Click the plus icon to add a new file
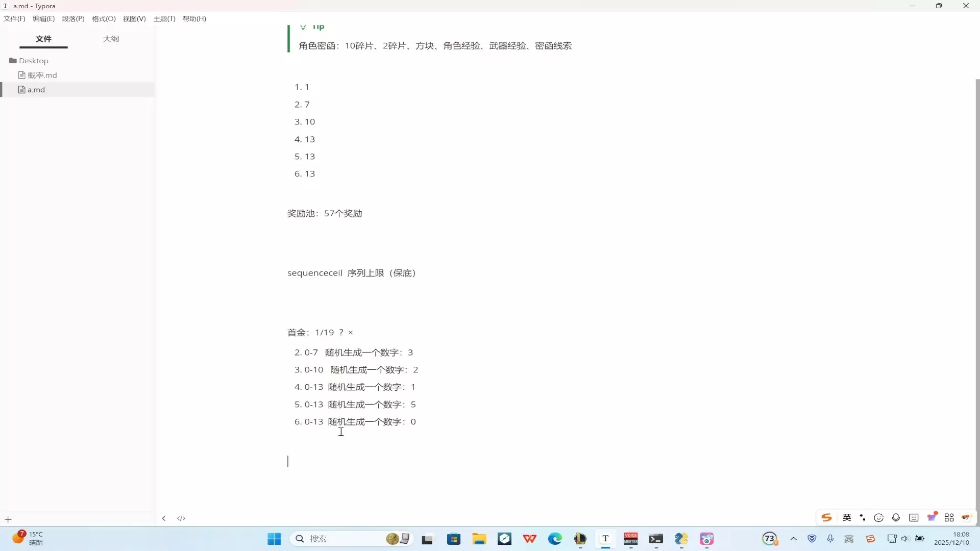Viewport: 980px width, 551px height. tap(8, 520)
